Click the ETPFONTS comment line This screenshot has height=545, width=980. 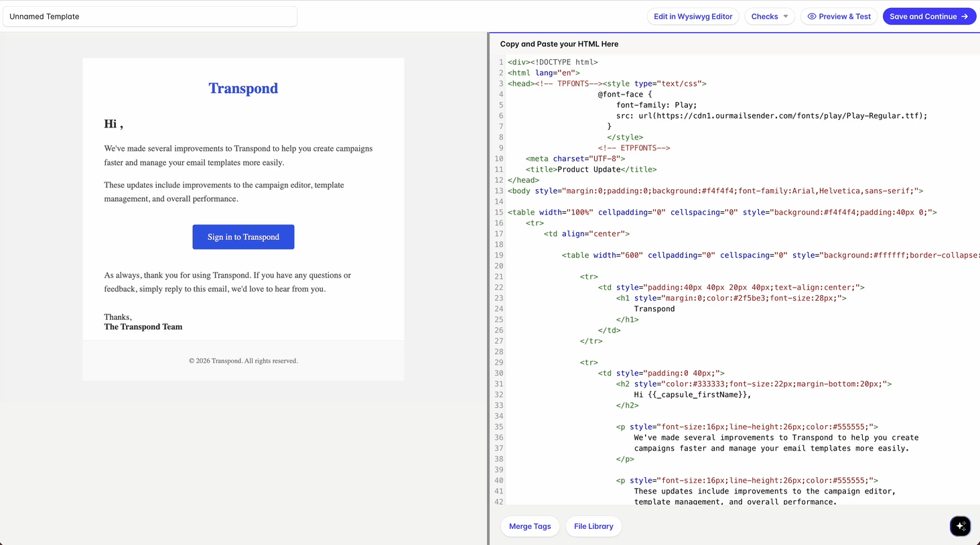[634, 148]
